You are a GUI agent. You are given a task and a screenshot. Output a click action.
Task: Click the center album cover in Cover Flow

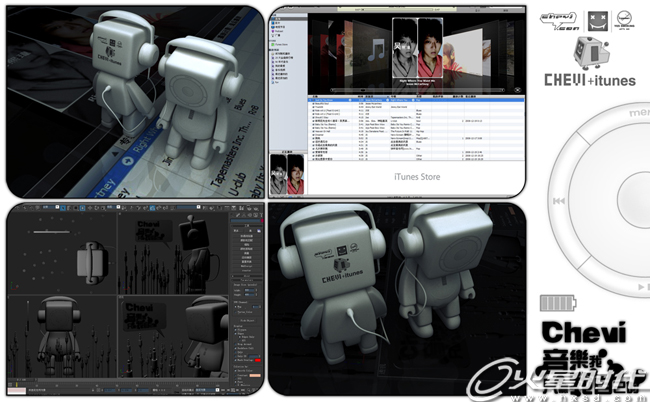(x=417, y=47)
